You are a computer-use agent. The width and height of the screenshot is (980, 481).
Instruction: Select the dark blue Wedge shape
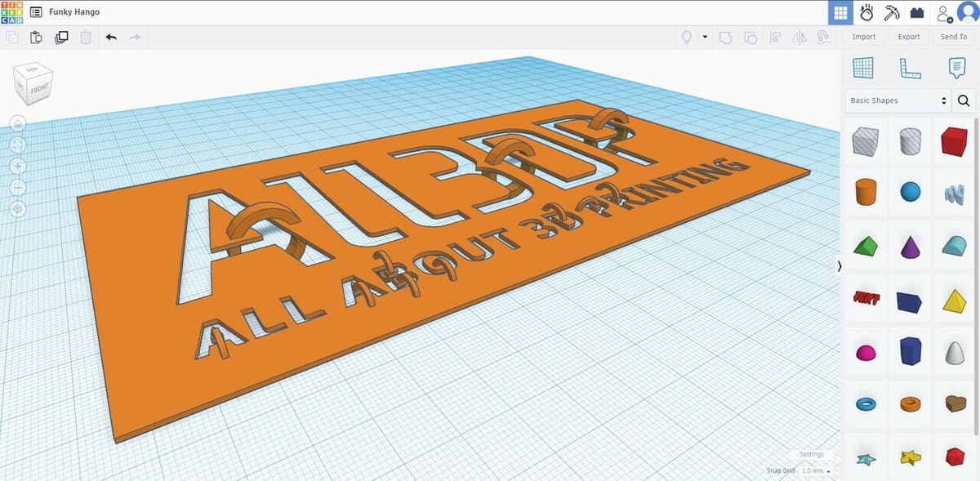pos(909,301)
